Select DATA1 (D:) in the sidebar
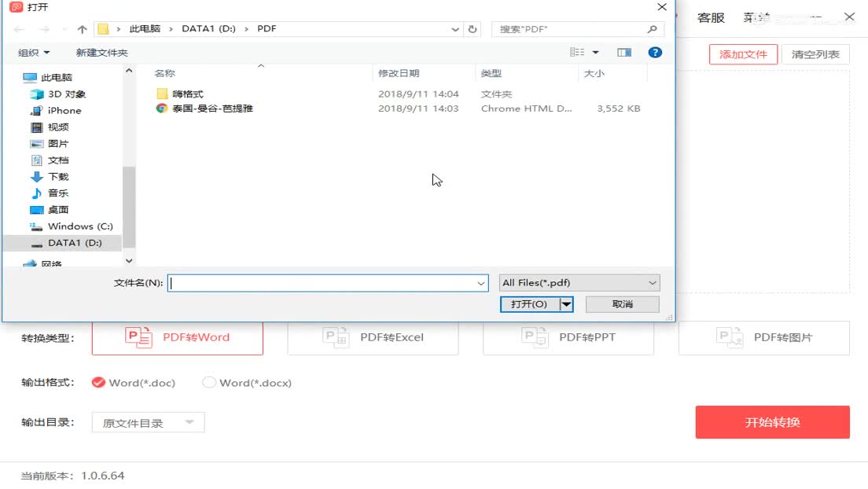This screenshot has height=489, width=868. pyautogui.click(x=75, y=243)
